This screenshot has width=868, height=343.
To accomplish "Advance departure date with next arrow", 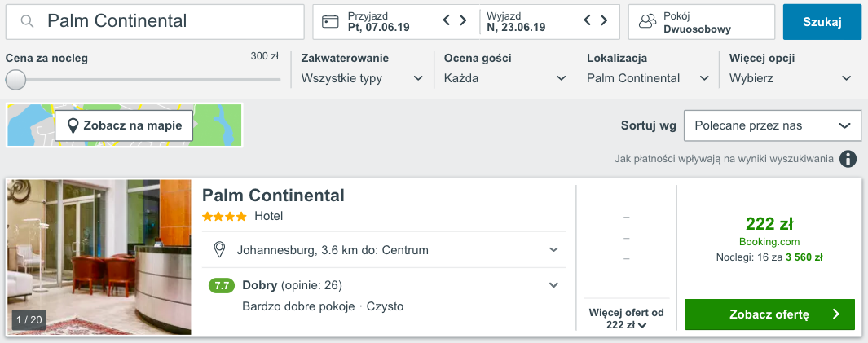I will pos(605,20).
